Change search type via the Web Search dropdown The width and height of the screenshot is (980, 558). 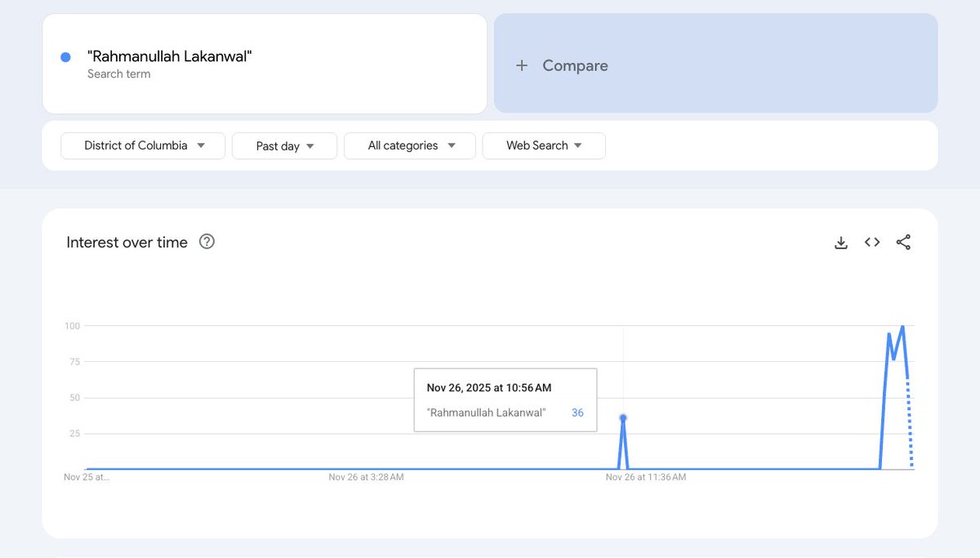click(543, 145)
